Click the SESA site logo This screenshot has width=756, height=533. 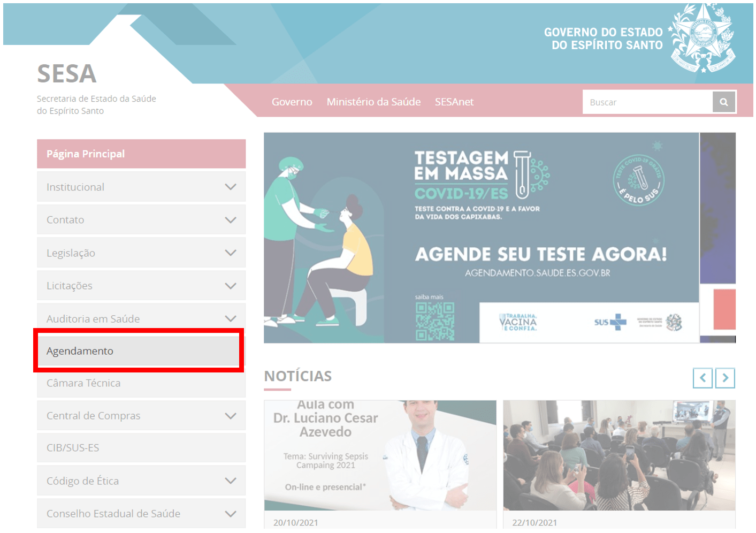[x=67, y=74]
